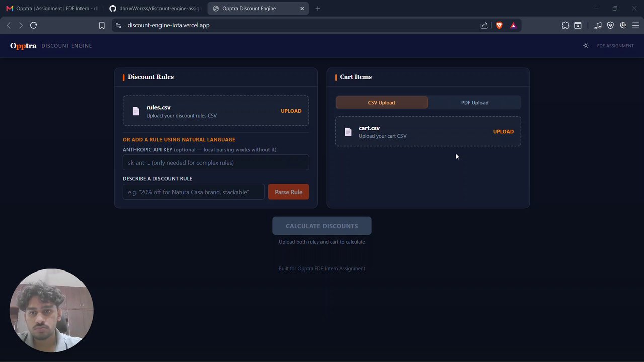Toggle light theme with the sun icon
The width and height of the screenshot is (644, 362).
(x=586, y=46)
